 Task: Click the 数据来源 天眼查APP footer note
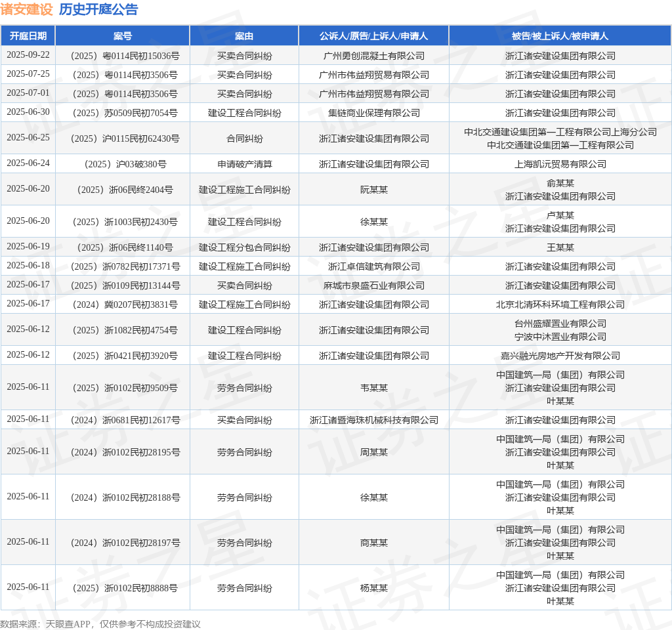point(100,624)
